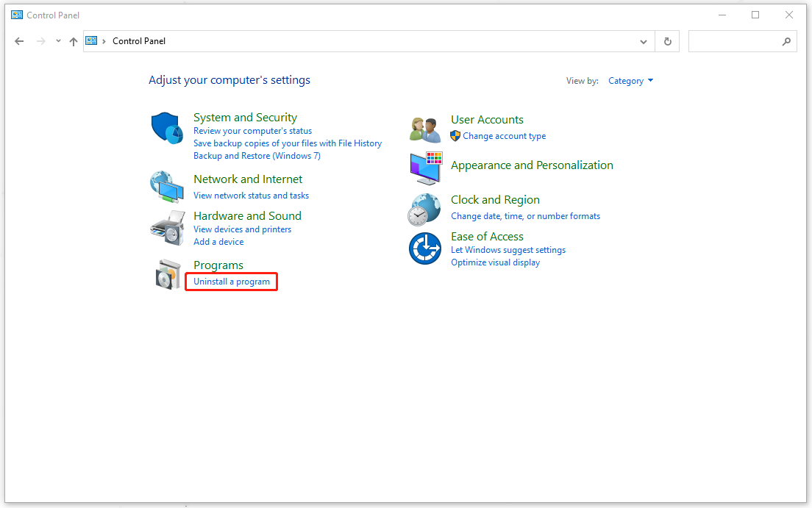Open the View by Category dropdown
The image size is (812, 508).
(630, 81)
